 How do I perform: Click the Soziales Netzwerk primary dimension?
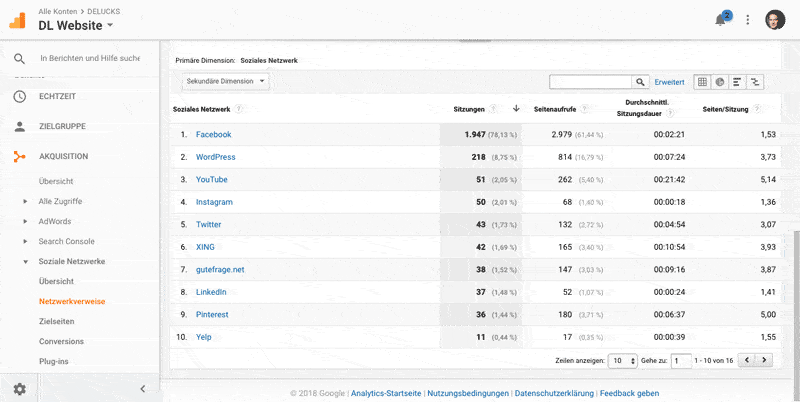tap(269, 60)
